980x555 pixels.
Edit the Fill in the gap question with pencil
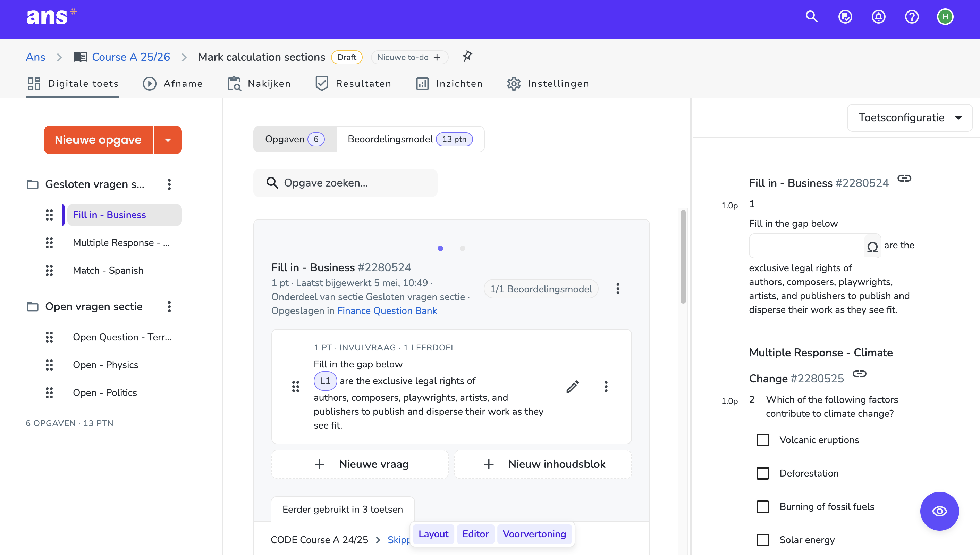pyautogui.click(x=573, y=387)
